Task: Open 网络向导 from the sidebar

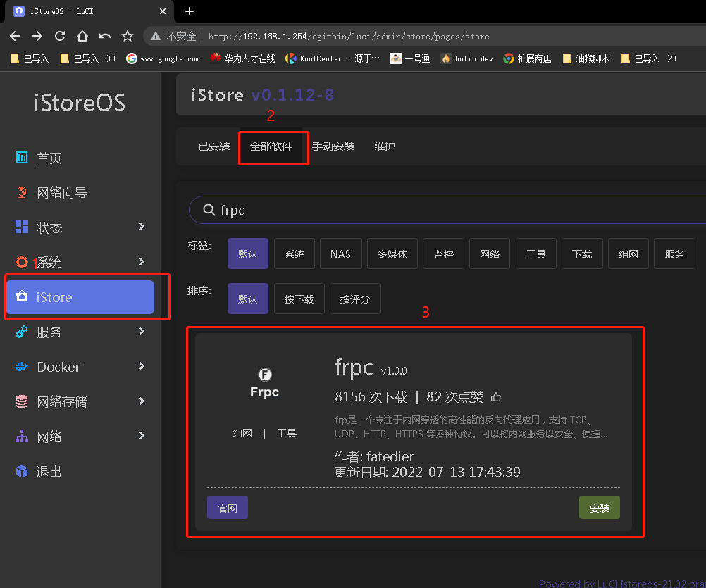Action: point(62,192)
